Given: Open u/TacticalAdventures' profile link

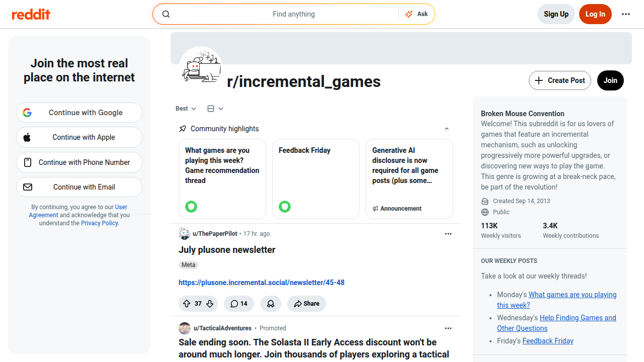Looking at the screenshot, I should (222, 328).
